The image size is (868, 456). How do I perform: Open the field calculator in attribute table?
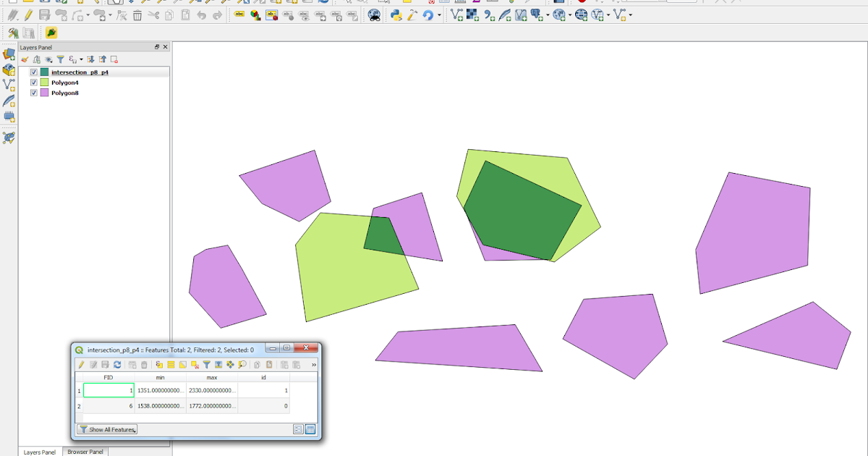pyautogui.click(x=314, y=364)
